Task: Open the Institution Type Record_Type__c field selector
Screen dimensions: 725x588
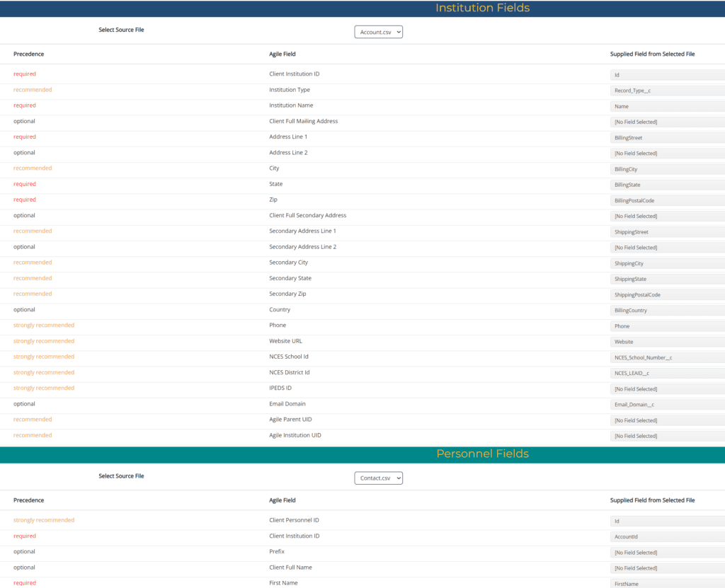Action: point(667,91)
